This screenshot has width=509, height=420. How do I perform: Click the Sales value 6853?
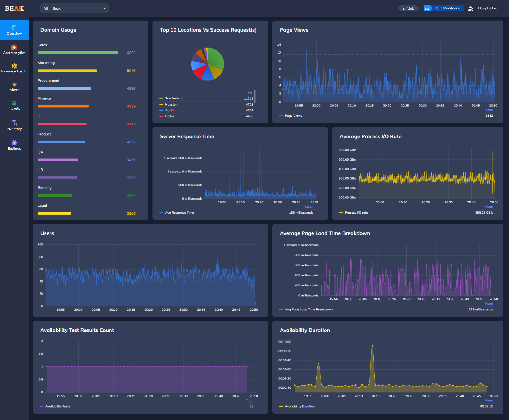pos(131,53)
